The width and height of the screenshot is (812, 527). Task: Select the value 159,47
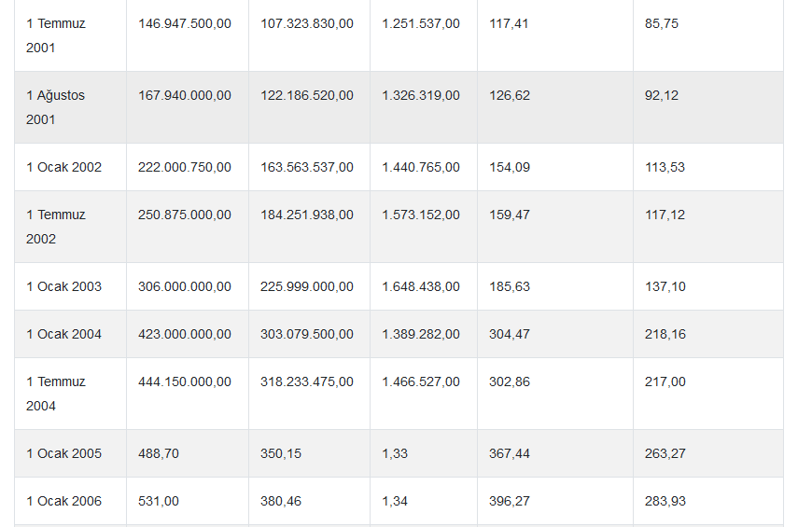[510, 215]
